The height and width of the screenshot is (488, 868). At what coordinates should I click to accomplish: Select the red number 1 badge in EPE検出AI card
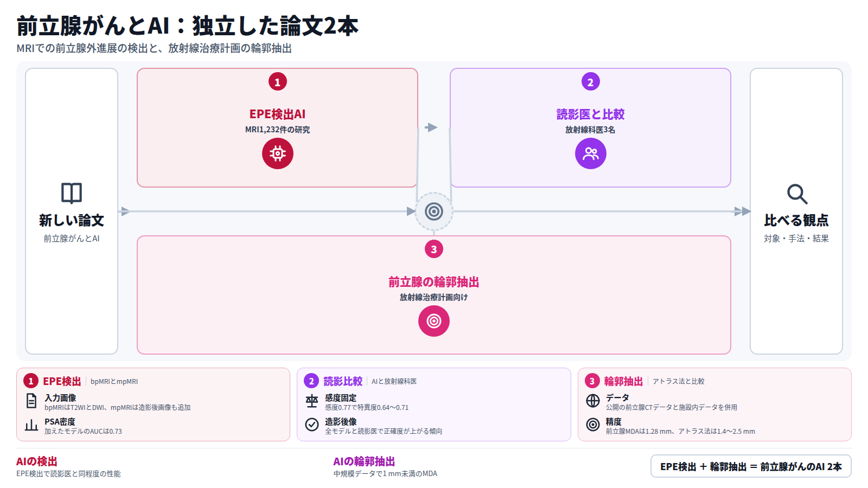[x=278, y=82]
